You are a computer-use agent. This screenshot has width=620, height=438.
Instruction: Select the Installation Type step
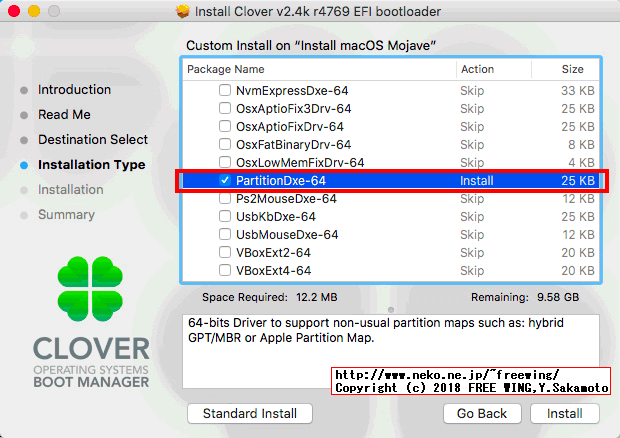(92, 164)
